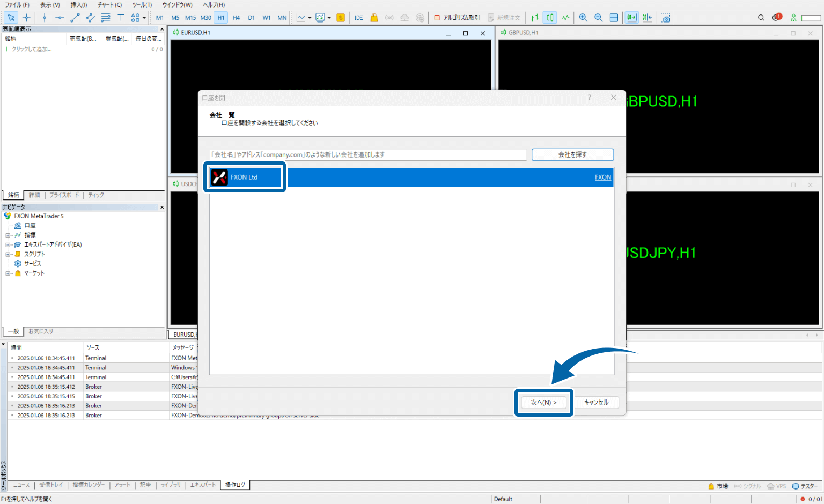Switch to the お気に入り Navigator tab
Screen dimensions: 824x504
pos(41,331)
